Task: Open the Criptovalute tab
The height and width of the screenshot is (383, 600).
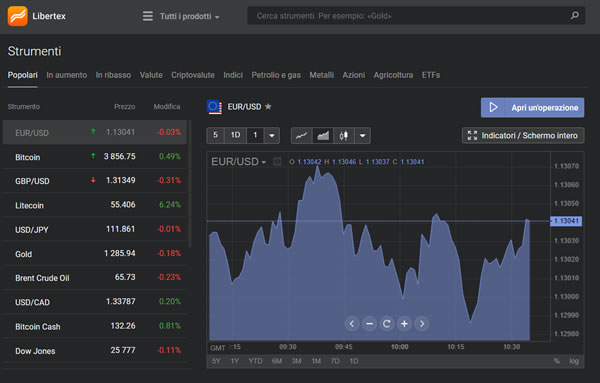Action: coord(193,75)
